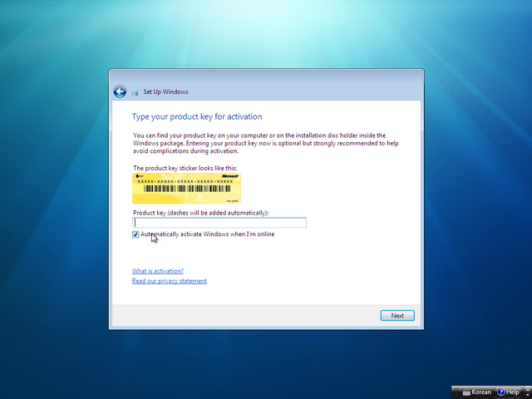The width and height of the screenshot is (532, 399).
Task: Click the heading Type your product key for activation
Action: (197, 116)
